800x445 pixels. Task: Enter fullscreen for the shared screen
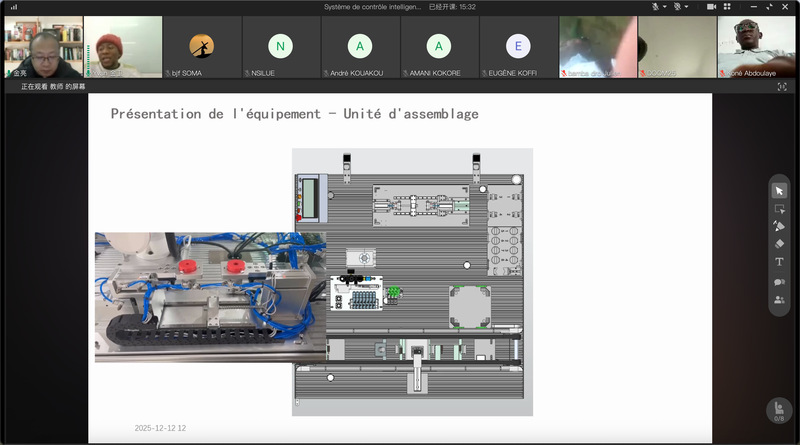[x=782, y=87]
